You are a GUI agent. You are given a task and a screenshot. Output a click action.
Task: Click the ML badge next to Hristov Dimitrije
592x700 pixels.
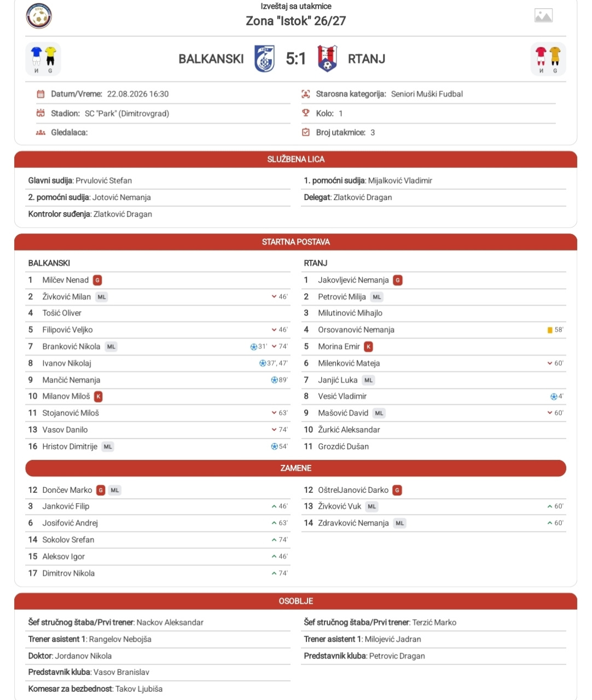pos(108,447)
